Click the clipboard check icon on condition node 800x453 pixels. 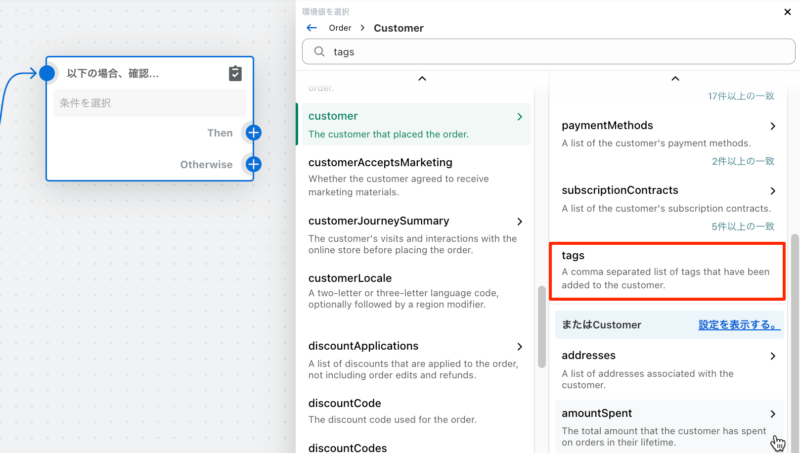(235, 73)
